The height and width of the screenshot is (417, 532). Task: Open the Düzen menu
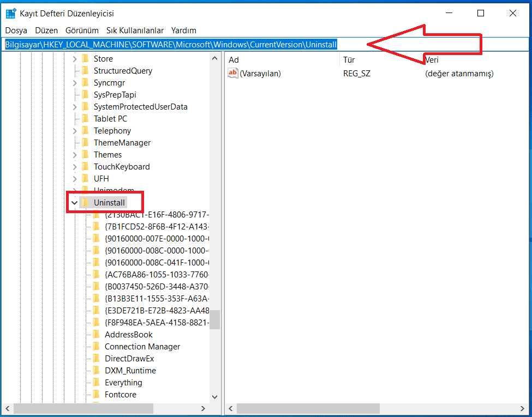point(46,31)
